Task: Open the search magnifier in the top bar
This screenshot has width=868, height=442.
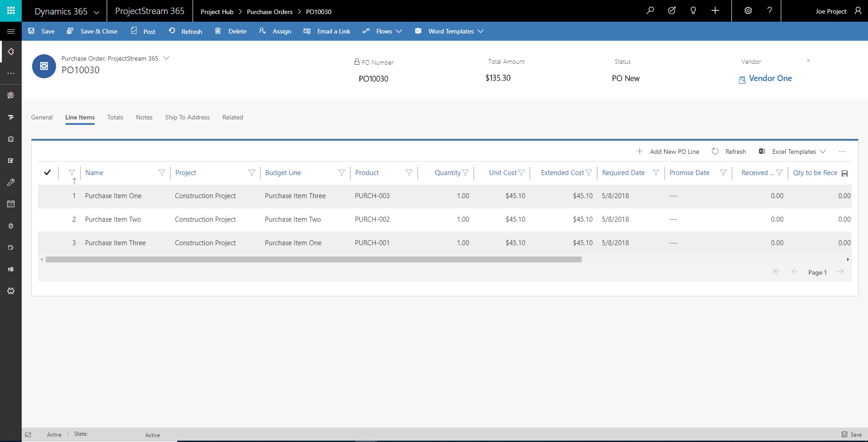Action: 650,10
